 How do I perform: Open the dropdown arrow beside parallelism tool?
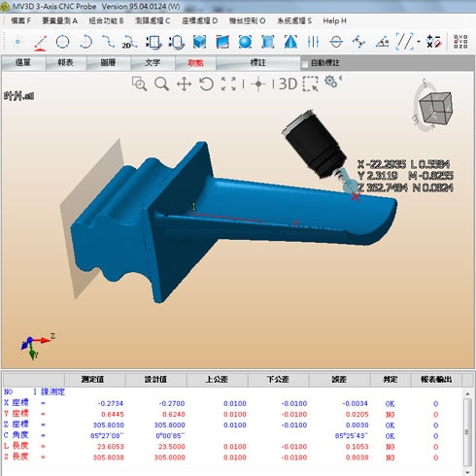[419, 42]
